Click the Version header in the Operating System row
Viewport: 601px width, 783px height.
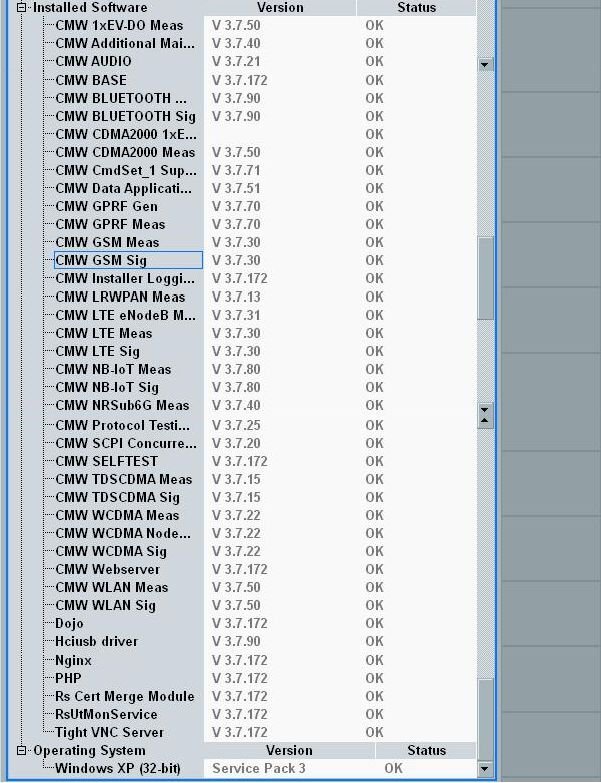tap(289, 751)
